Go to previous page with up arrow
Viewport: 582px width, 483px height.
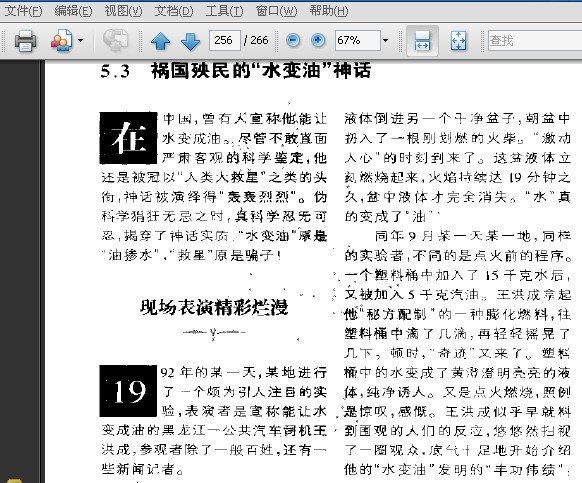tap(160, 40)
